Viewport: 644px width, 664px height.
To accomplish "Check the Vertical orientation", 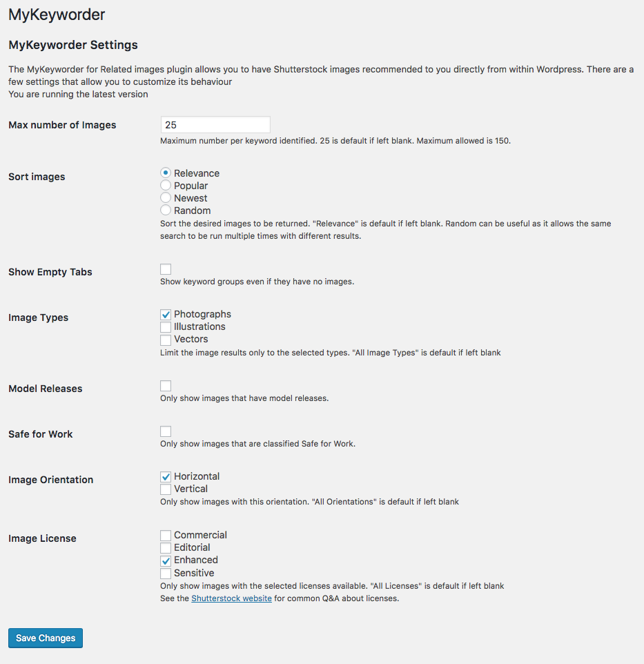I will 166,489.
